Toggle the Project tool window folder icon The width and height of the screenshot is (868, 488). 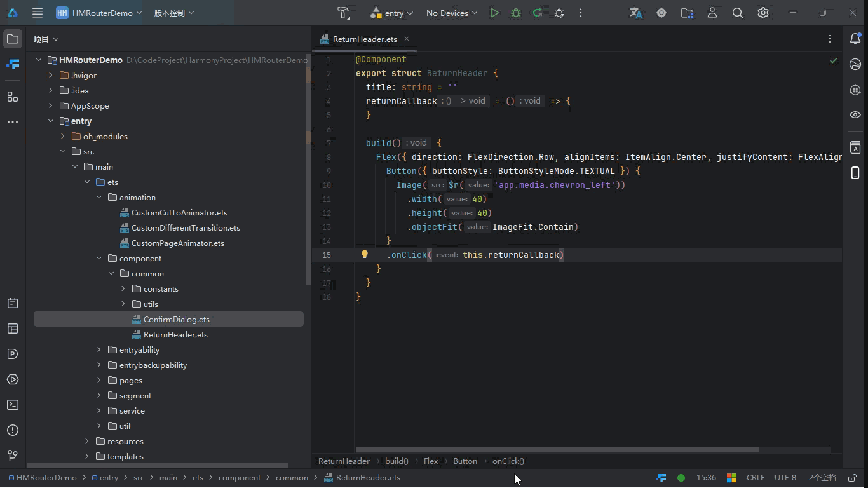(12, 39)
